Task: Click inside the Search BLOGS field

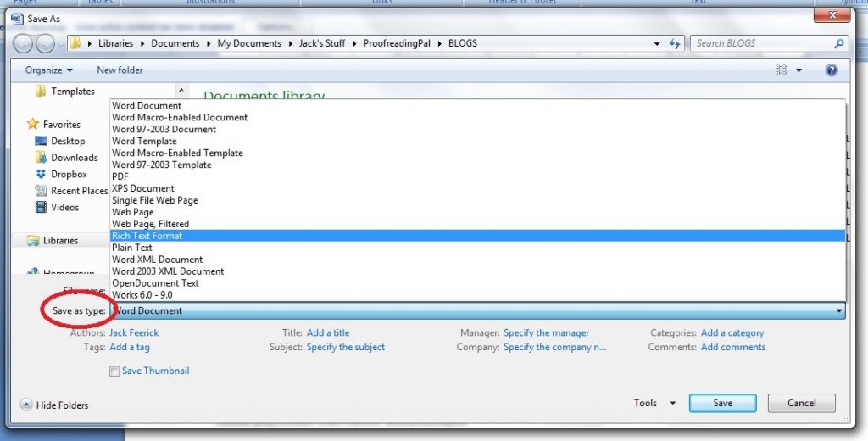Action: [761, 43]
